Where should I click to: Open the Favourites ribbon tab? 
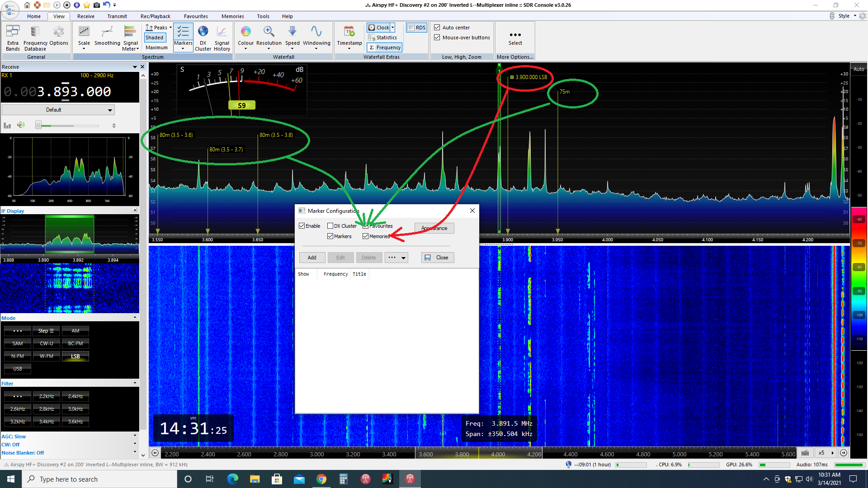(x=196, y=16)
